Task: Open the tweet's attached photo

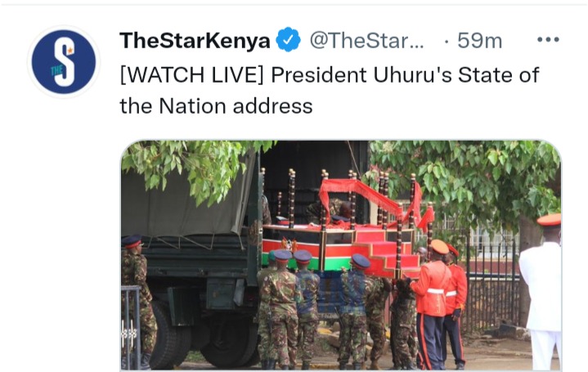Action: pyautogui.click(x=341, y=256)
